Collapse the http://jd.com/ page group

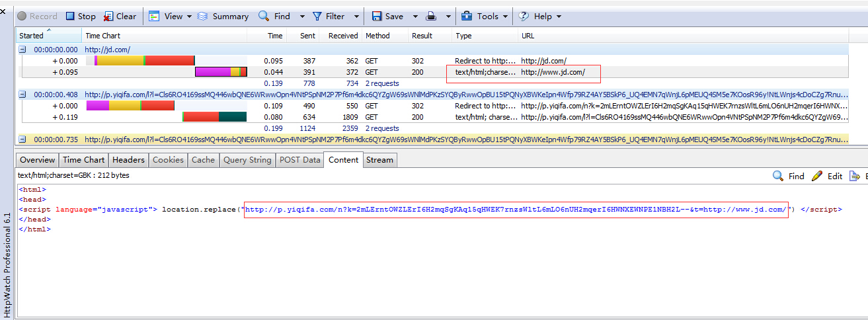[22, 50]
